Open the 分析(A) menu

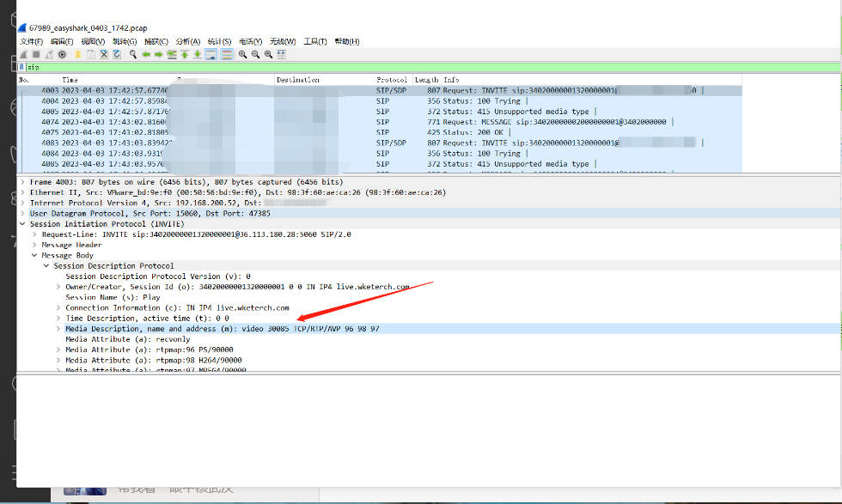188,41
